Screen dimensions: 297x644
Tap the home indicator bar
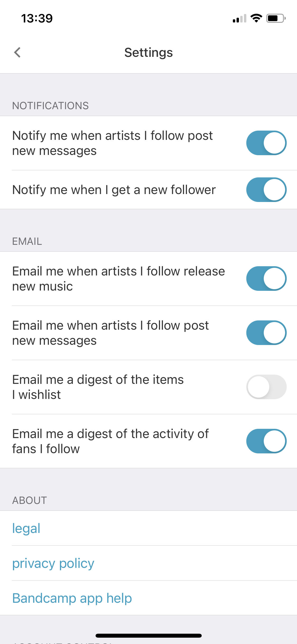148,636
